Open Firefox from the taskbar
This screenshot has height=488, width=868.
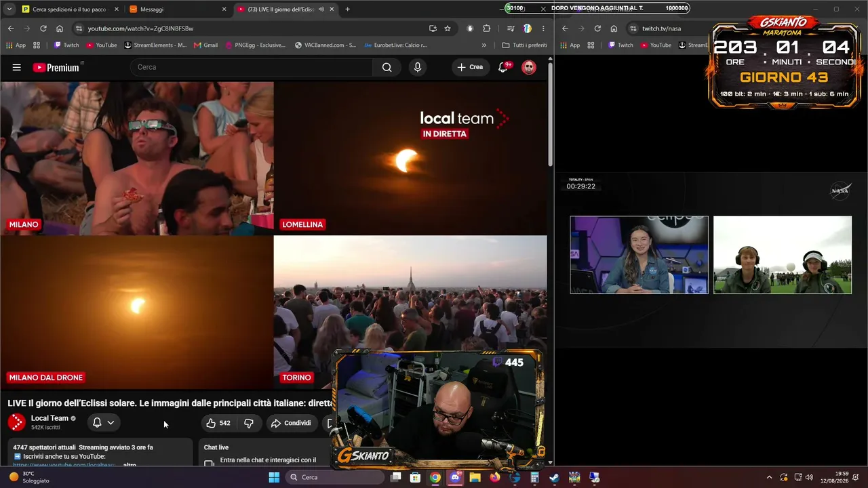coord(495,477)
